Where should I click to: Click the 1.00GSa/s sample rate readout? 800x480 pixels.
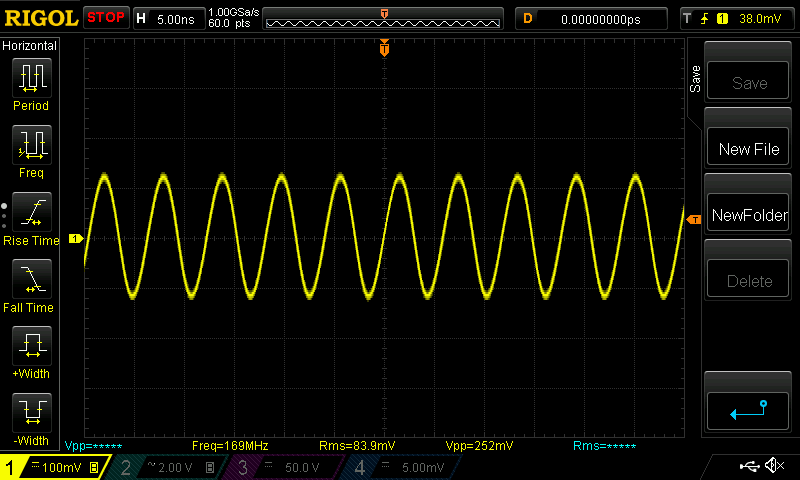234,12
